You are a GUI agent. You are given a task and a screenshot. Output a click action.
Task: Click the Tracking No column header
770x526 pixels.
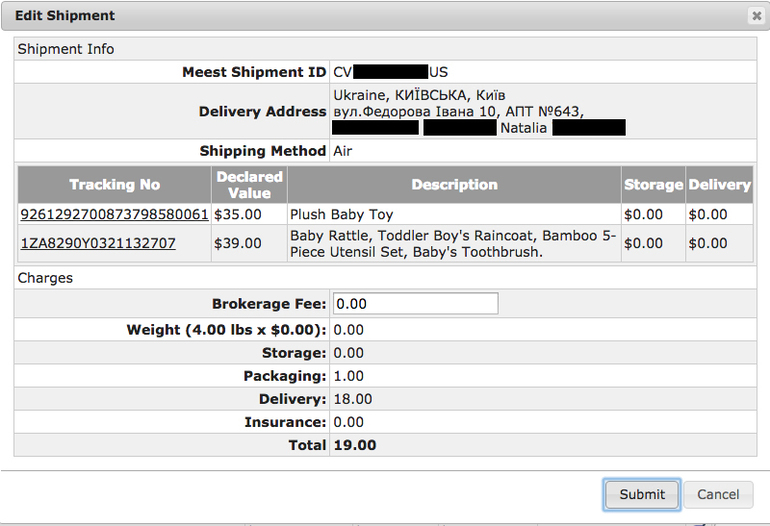tap(114, 185)
